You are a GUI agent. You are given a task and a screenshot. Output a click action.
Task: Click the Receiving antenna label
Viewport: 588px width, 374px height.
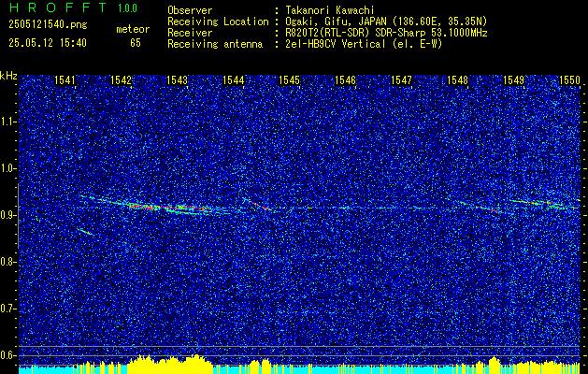215,44
